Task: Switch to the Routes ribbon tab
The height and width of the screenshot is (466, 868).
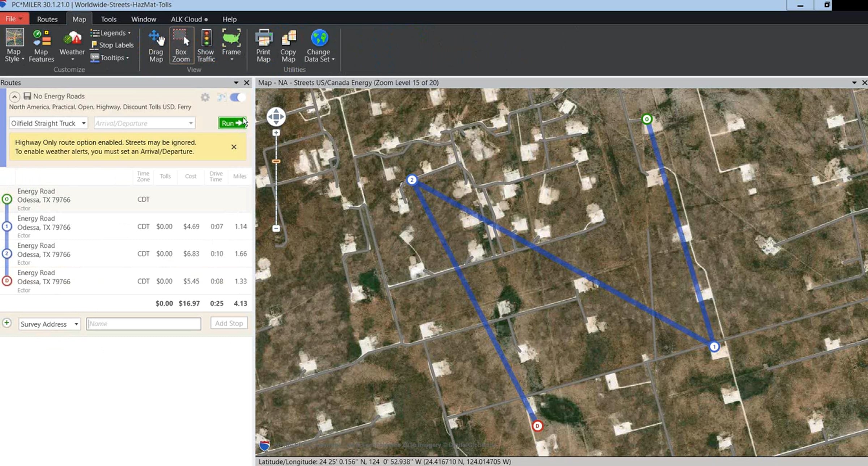Action: point(47,19)
